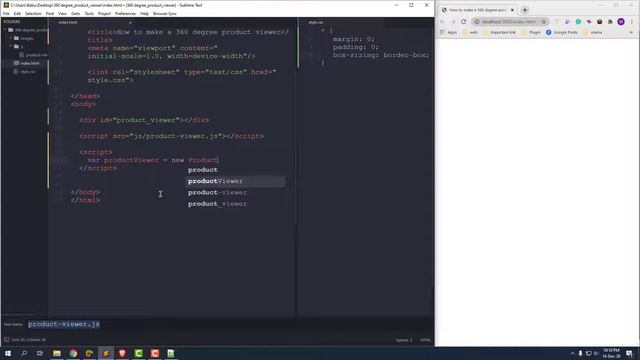Click the purple pen extension icon
The height and width of the screenshot is (360, 640).
(567, 22)
